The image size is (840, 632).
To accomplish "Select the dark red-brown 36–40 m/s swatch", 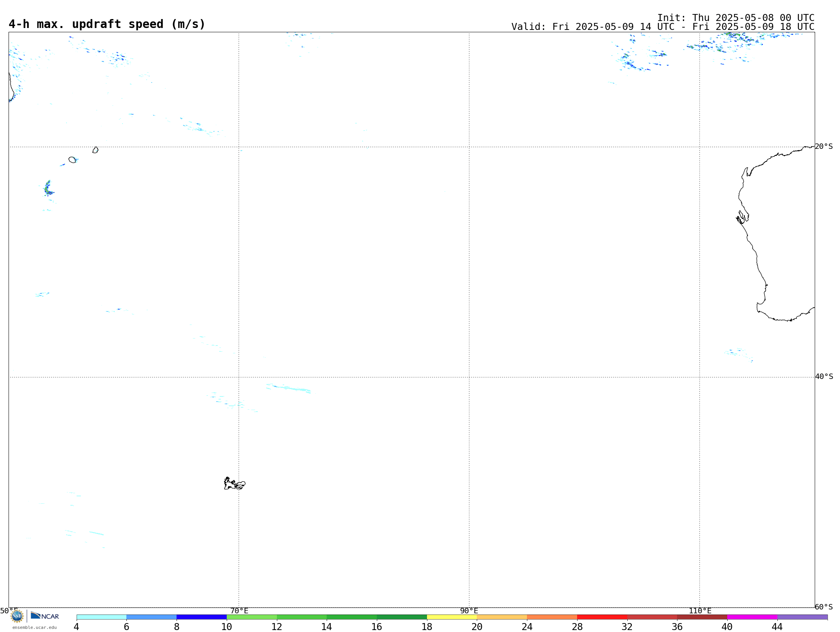I will coord(702,617).
